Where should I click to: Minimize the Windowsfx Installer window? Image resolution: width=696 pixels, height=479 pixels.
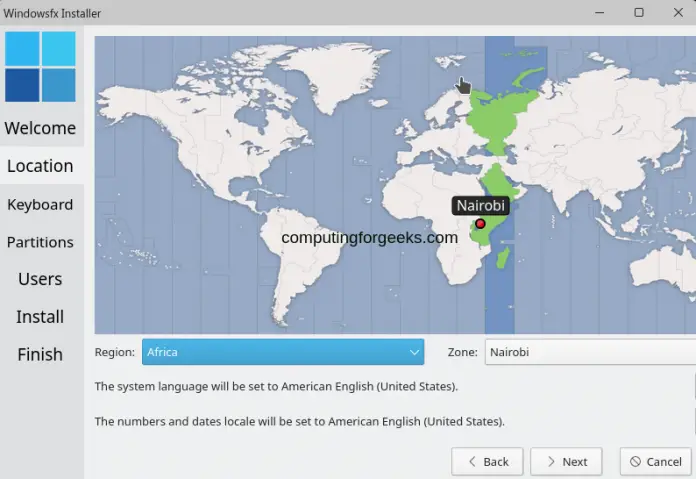599,13
